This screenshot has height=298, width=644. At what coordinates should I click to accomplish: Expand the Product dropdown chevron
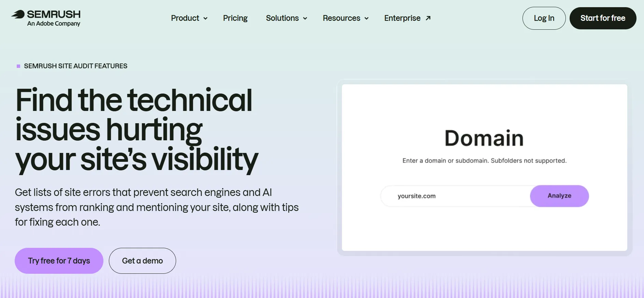(x=205, y=18)
